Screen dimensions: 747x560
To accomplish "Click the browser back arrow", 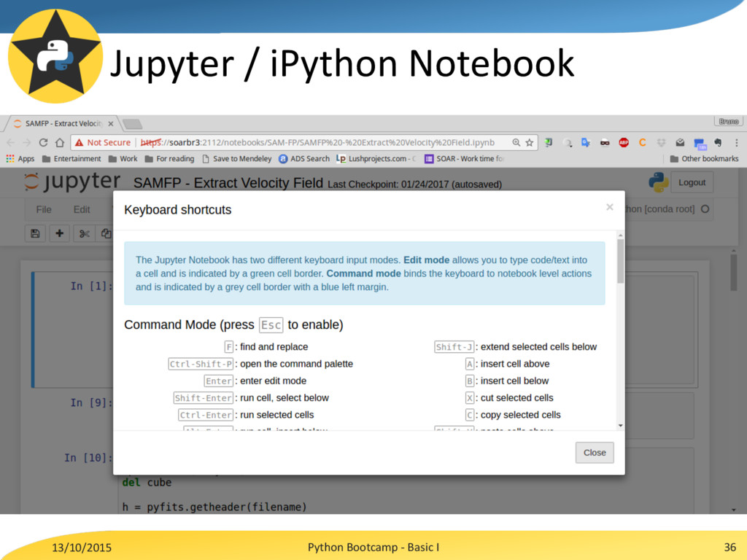I will (x=11, y=142).
